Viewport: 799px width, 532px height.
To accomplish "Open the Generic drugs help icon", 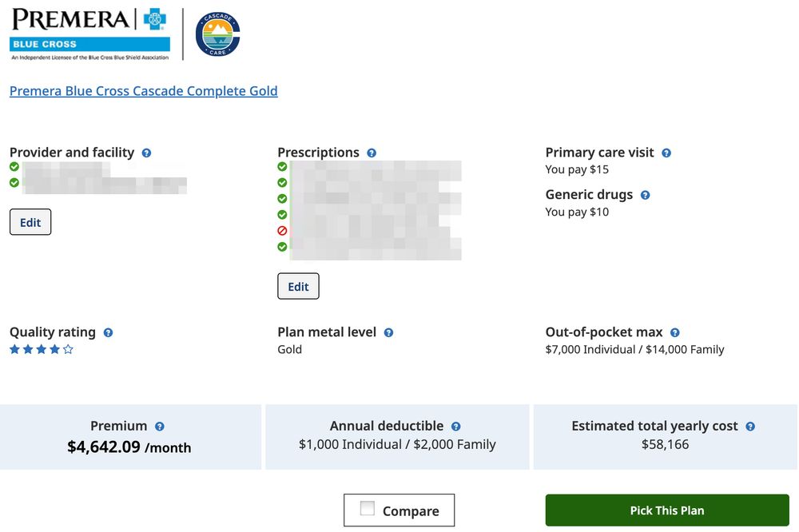I will pos(646,195).
